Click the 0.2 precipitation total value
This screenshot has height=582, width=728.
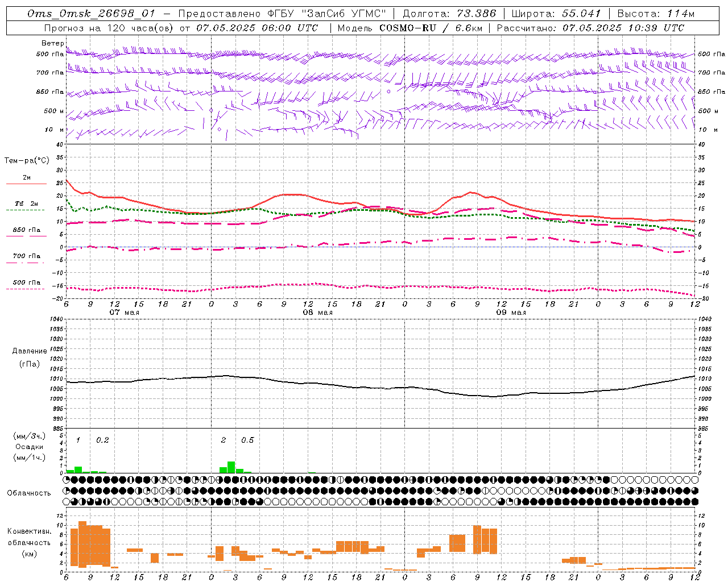click(x=102, y=440)
